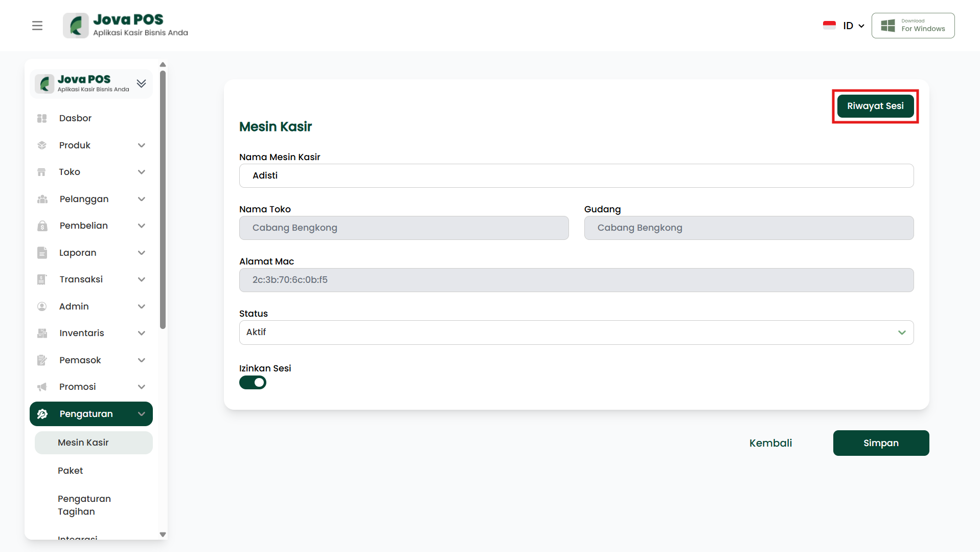Image resolution: width=980 pixels, height=552 pixels.
Task: Click the Kembali link
Action: 770,443
